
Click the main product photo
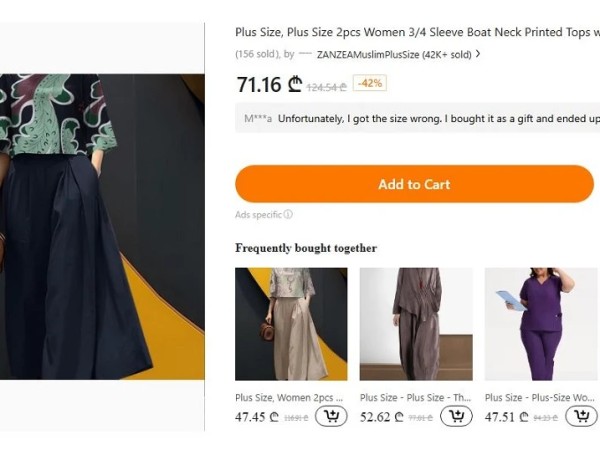coord(102,227)
